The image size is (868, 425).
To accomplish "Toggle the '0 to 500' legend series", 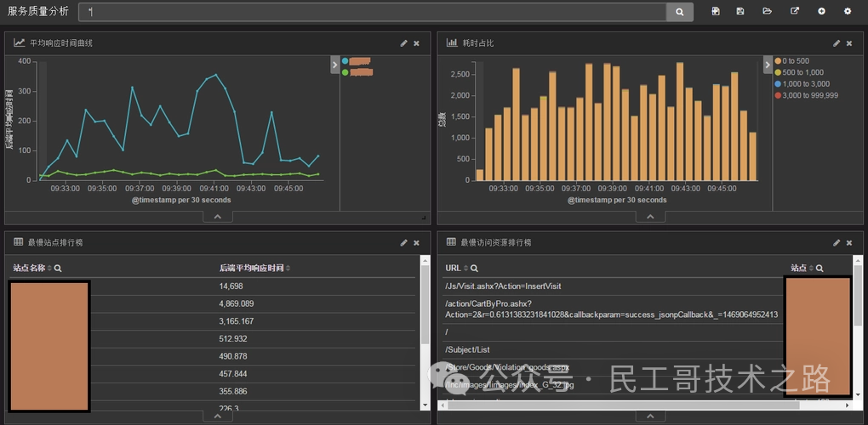I will click(796, 61).
